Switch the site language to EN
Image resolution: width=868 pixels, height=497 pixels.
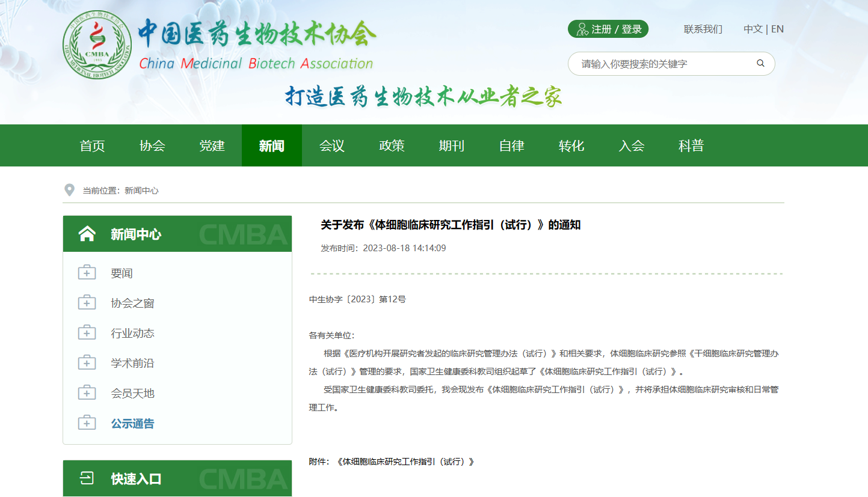777,29
